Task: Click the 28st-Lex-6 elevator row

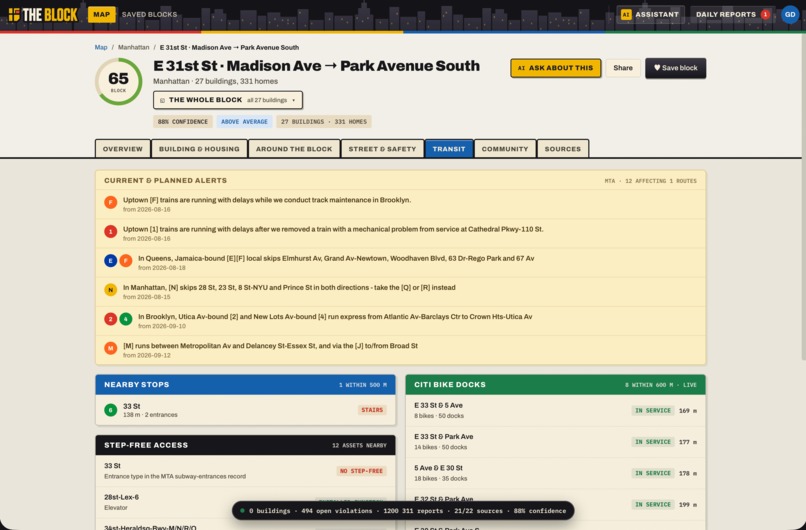Action: (x=245, y=502)
